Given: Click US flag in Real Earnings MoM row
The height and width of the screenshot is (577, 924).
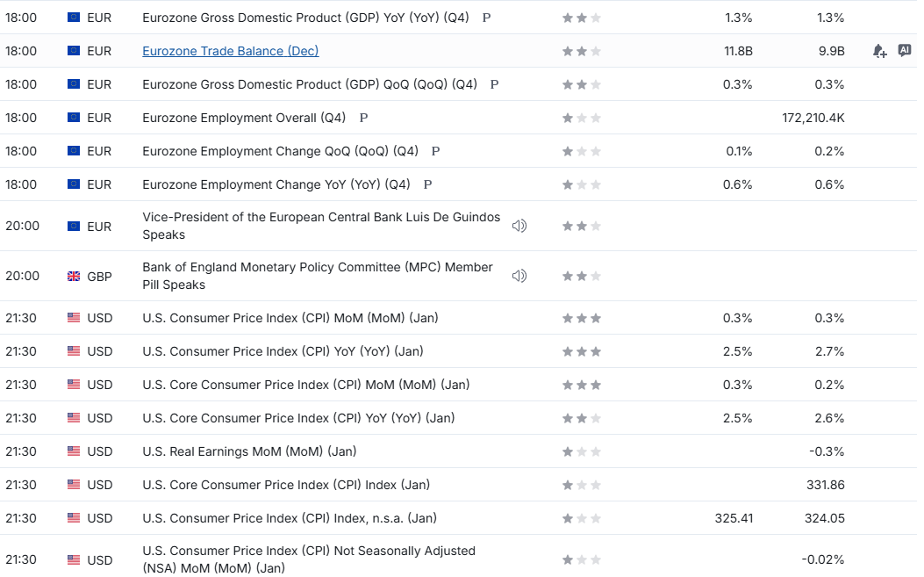Looking at the screenshot, I should (x=74, y=451).
